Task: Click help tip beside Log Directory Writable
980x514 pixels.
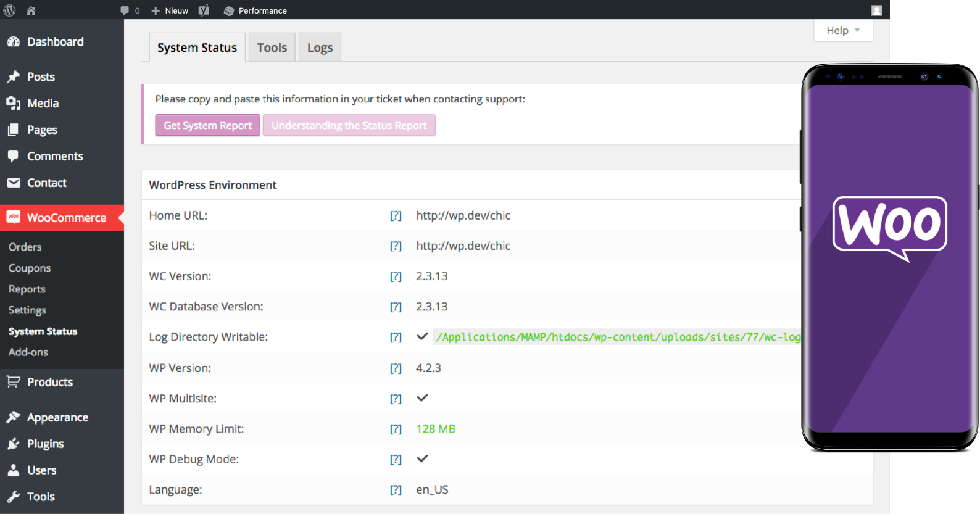Action: point(396,337)
